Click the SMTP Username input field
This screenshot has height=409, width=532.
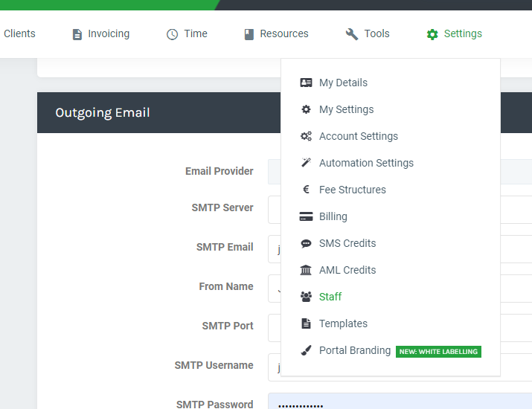click(x=400, y=367)
